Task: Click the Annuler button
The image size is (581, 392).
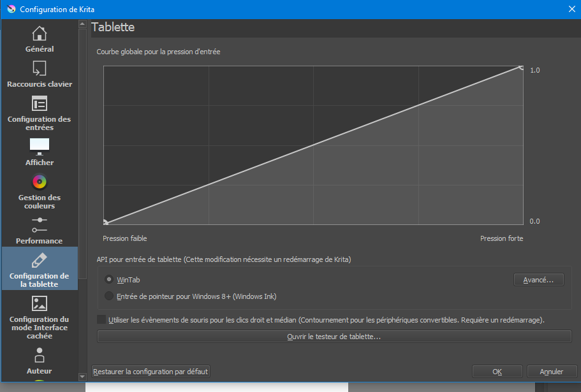Action: click(552, 371)
